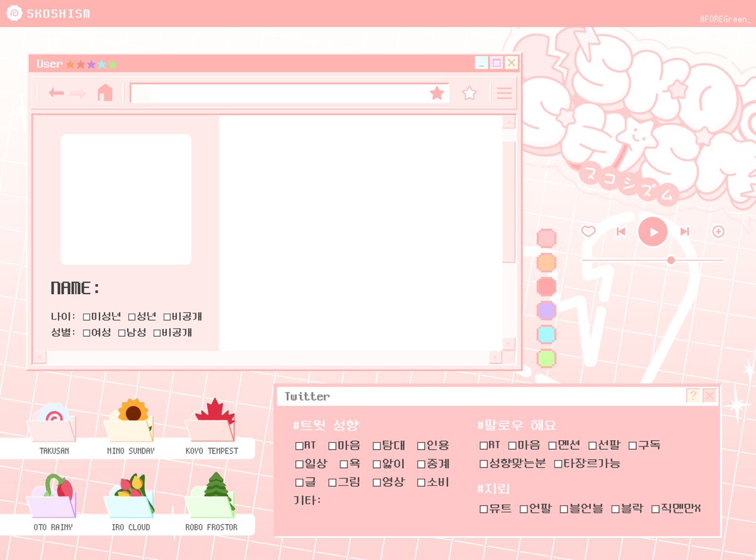Close the Twitter window
This screenshot has height=560, width=756.
click(x=709, y=396)
